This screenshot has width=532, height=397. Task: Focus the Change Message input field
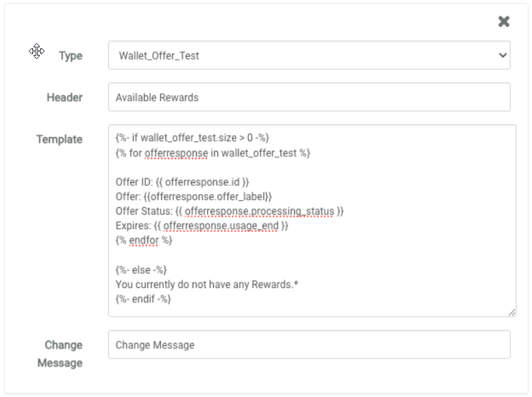[309, 345]
